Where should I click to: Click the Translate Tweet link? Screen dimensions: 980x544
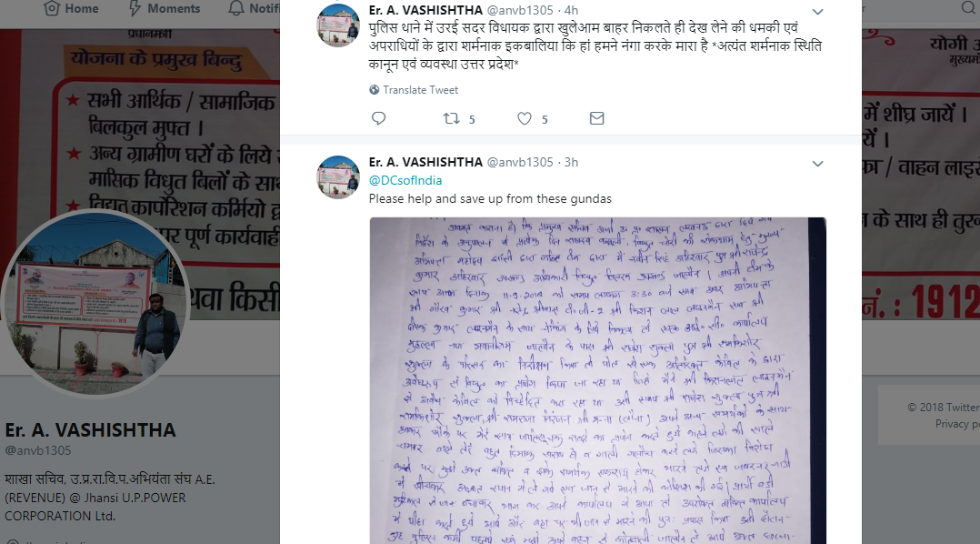coord(421,90)
